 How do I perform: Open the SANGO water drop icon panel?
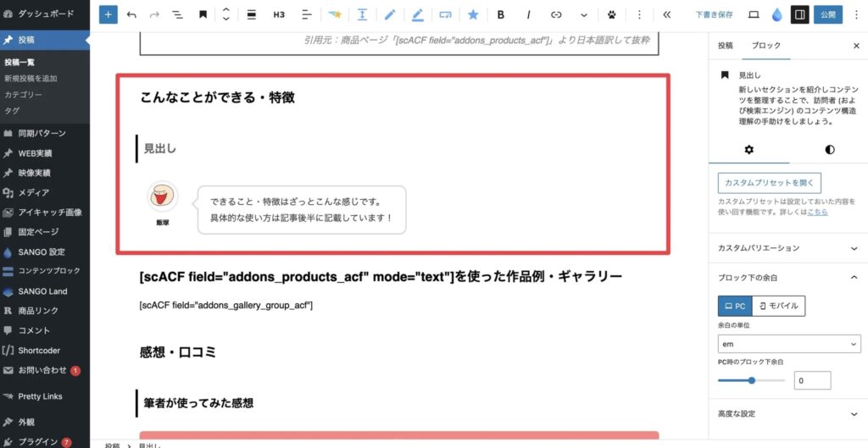coord(776,14)
